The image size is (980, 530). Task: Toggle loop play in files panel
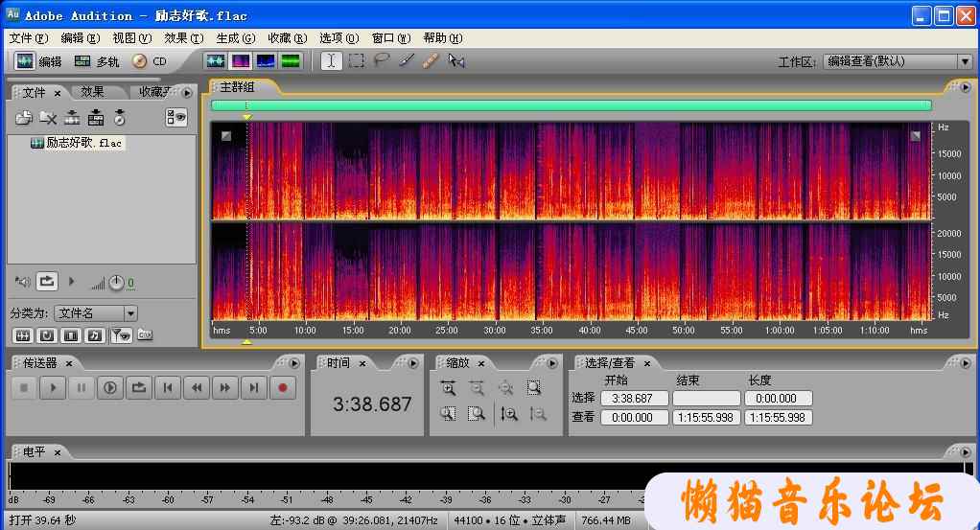[47, 282]
